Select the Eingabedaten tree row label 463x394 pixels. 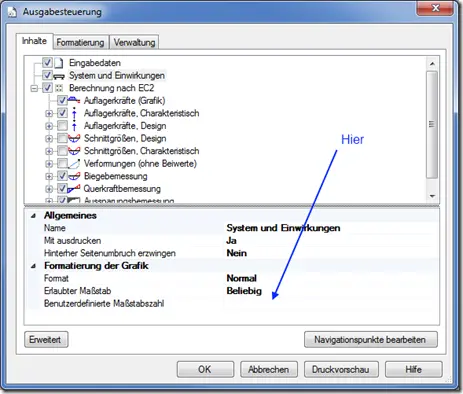click(95, 63)
